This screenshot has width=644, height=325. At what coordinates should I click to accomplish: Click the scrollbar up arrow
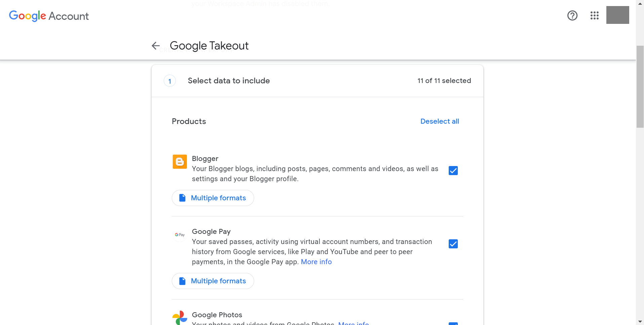pyautogui.click(x=640, y=3)
